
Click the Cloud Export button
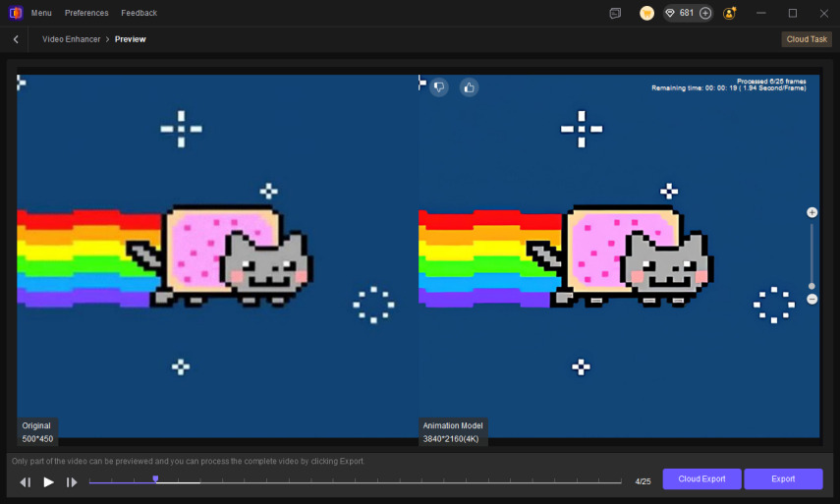pyautogui.click(x=701, y=478)
